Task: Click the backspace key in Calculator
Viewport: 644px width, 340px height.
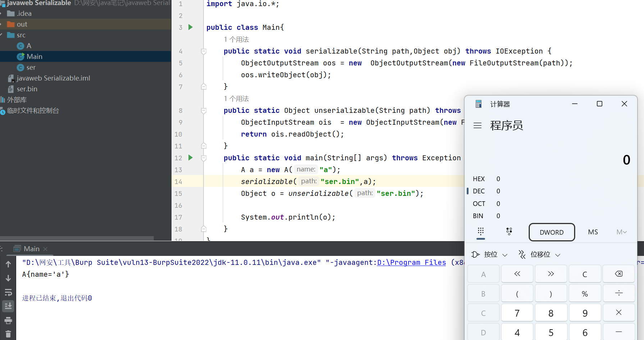Action: tap(619, 274)
